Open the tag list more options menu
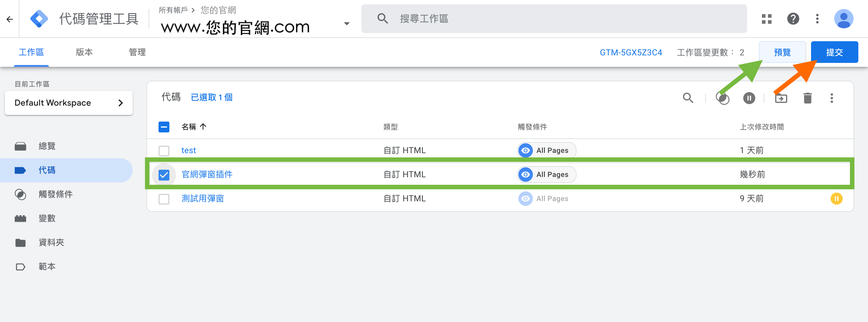 tap(831, 98)
